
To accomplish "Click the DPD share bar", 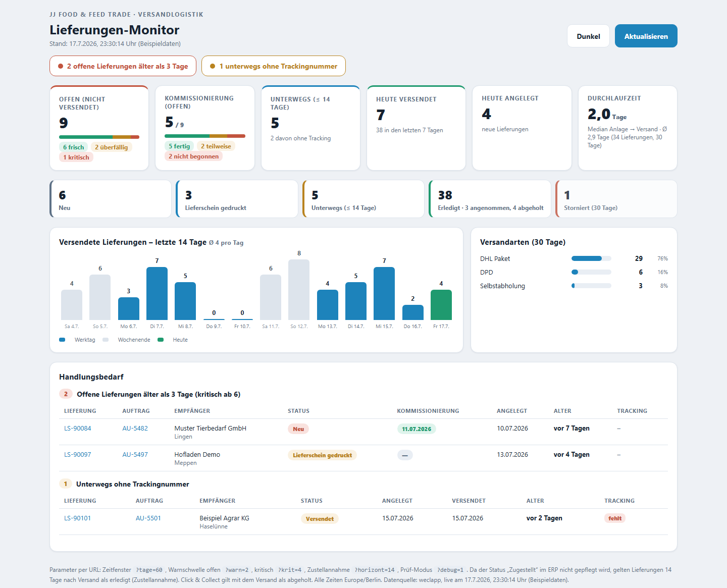I will pos(591,272).
